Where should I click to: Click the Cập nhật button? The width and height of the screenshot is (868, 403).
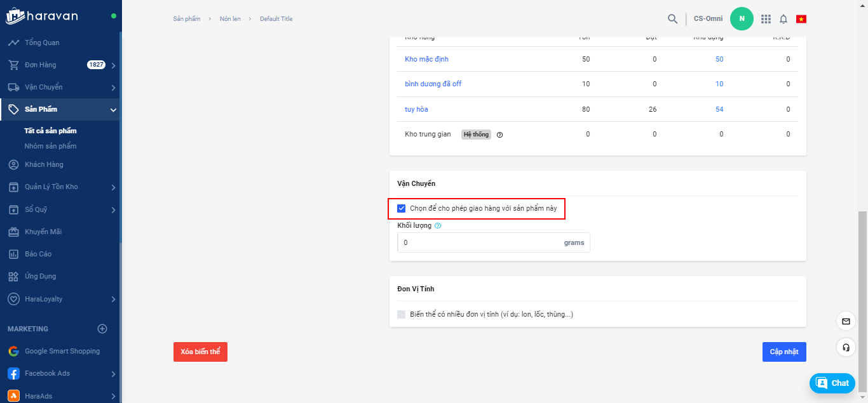click(x=783, y=352)
